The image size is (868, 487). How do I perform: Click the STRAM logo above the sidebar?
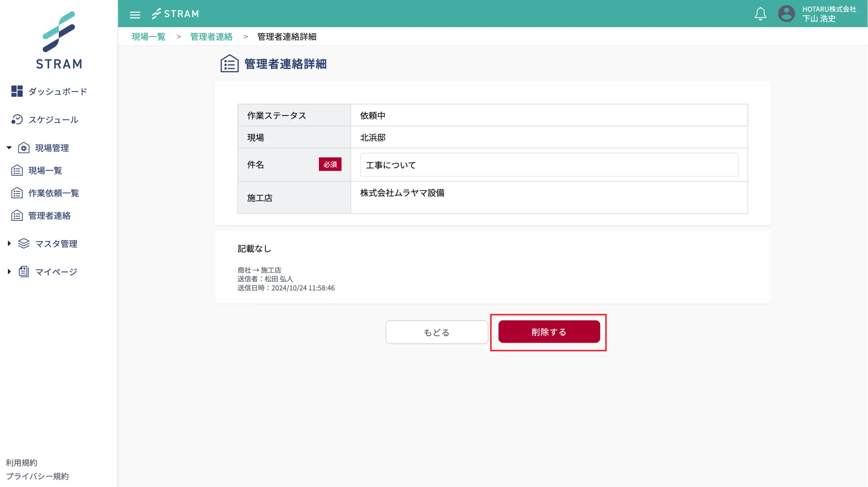tap(58, 41)
